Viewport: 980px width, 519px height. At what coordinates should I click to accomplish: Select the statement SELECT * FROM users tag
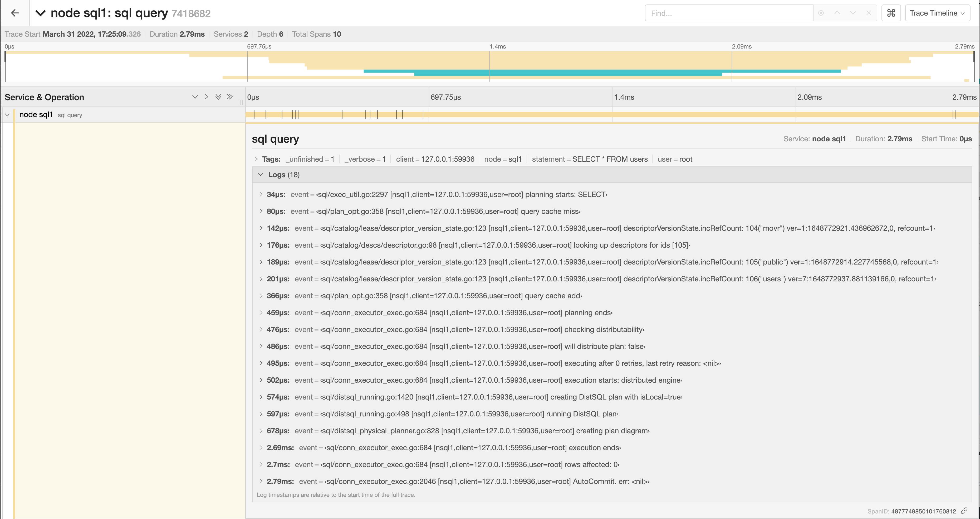(589, 159)
